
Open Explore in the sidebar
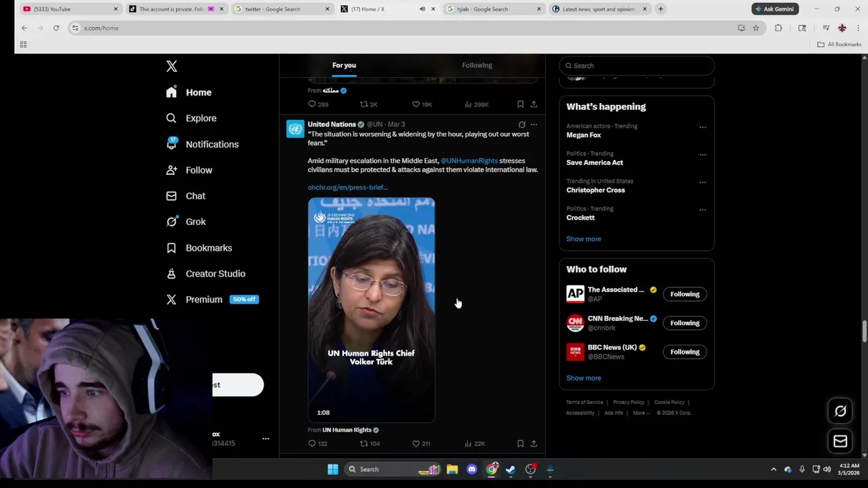(191, 118)
